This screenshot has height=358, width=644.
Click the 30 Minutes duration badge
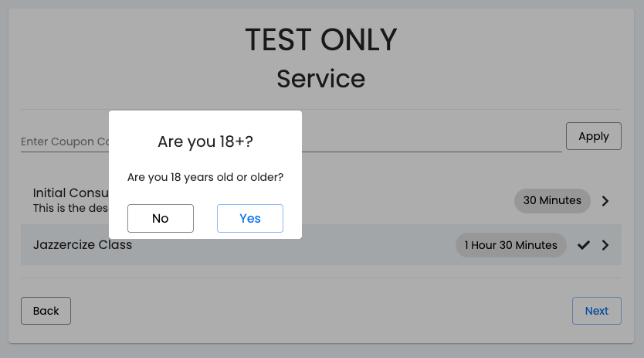coord(552,201)
